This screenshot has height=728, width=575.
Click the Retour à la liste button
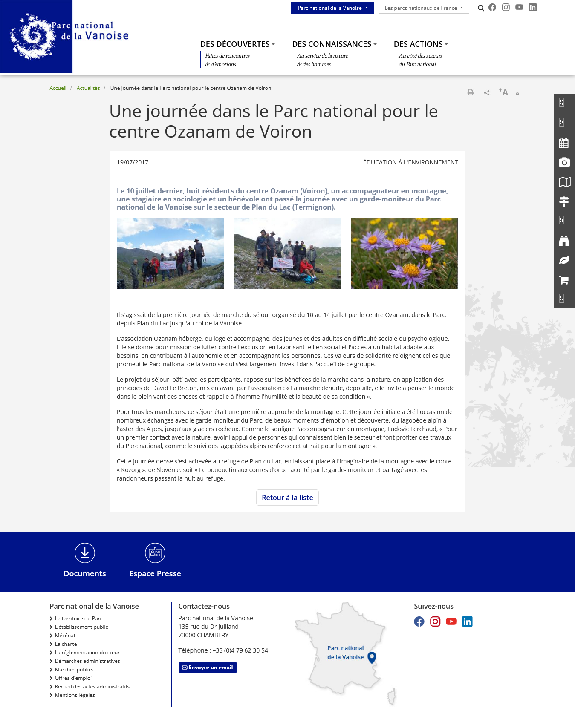[x=287, y=498]
